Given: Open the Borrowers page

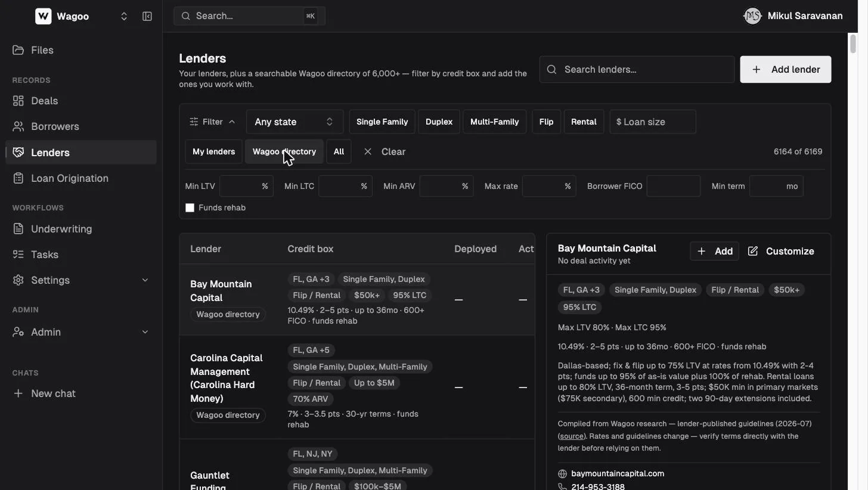Looking at the screenshot, I should point(81,126).
